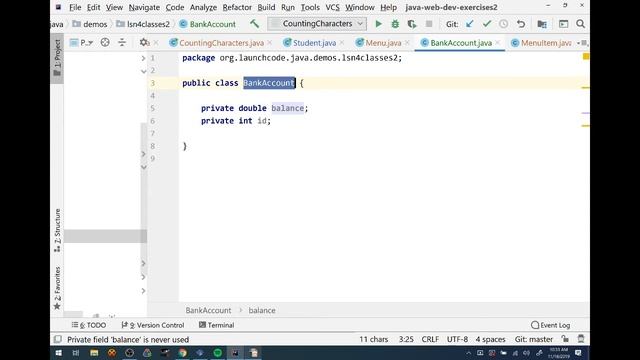Switch to the Student.java tab
Viewport: 640px width, 360px height.
click(x=314, y=43)
